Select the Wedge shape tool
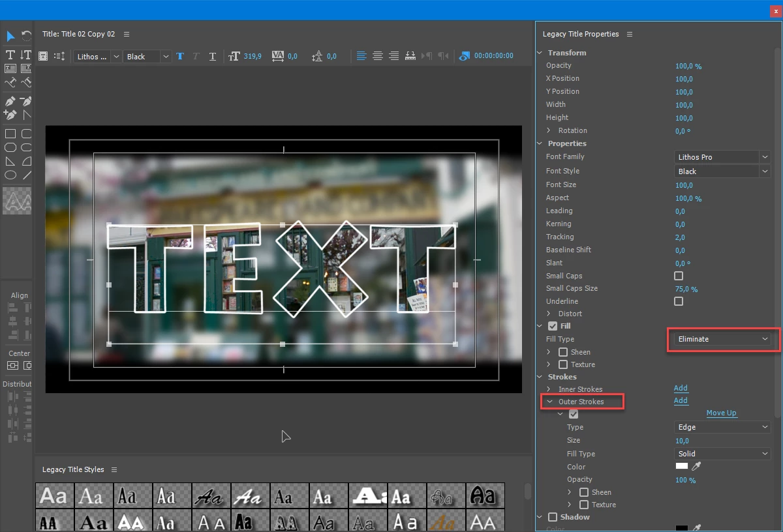 point(10,161)
